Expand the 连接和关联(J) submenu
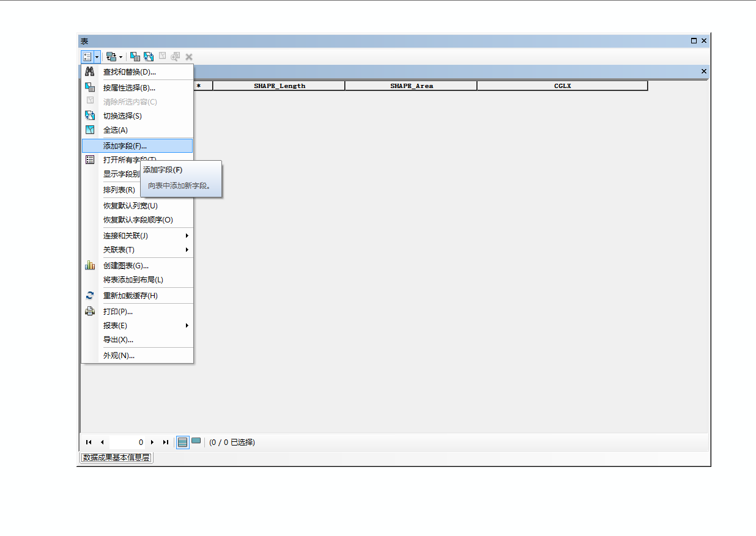This screenshot has height=536, width=756. [x=138, y=235]
